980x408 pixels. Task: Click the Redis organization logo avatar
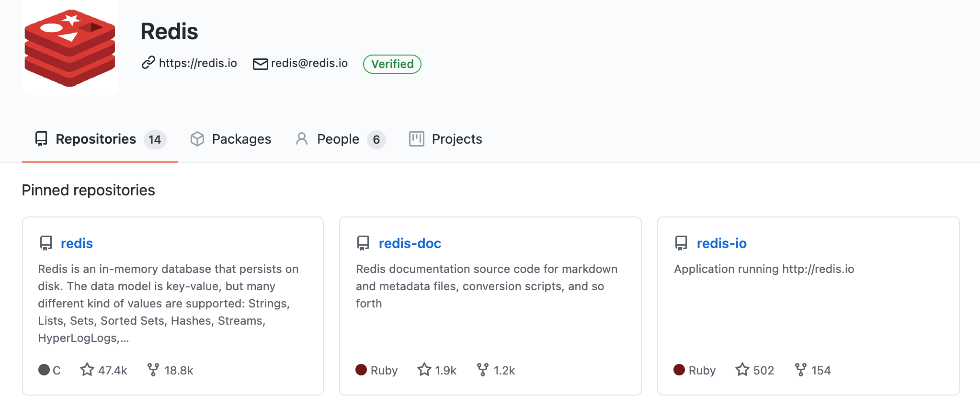70,47
